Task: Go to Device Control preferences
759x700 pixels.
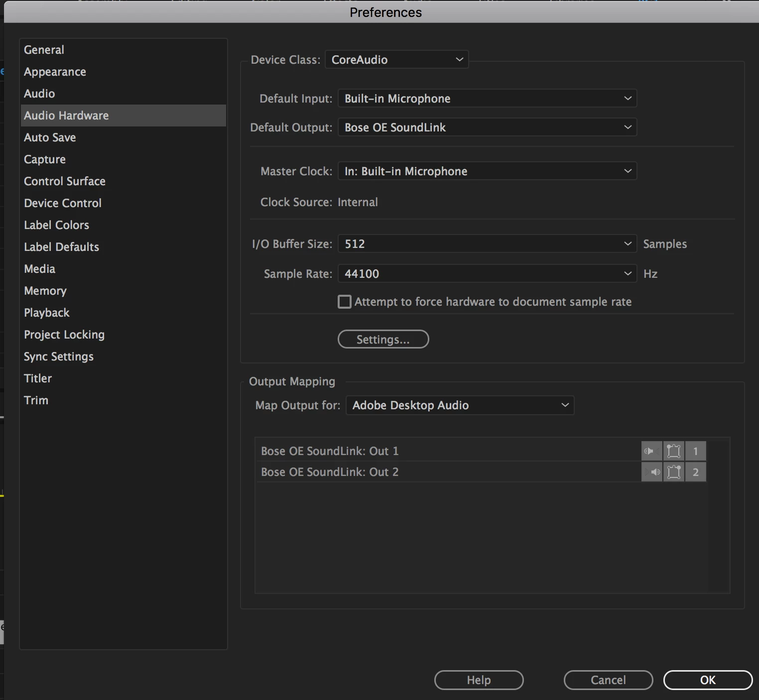Action: (x=124, y=203)
